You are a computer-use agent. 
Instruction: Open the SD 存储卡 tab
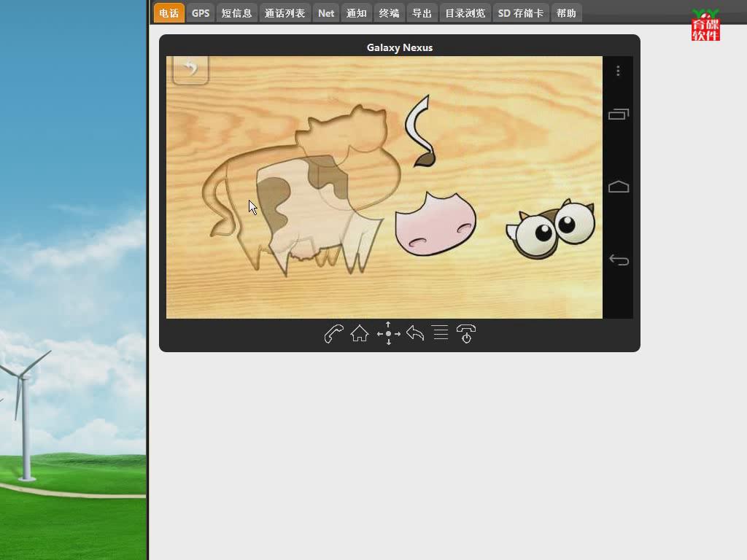pyautogui.click(x=521, y=13)
